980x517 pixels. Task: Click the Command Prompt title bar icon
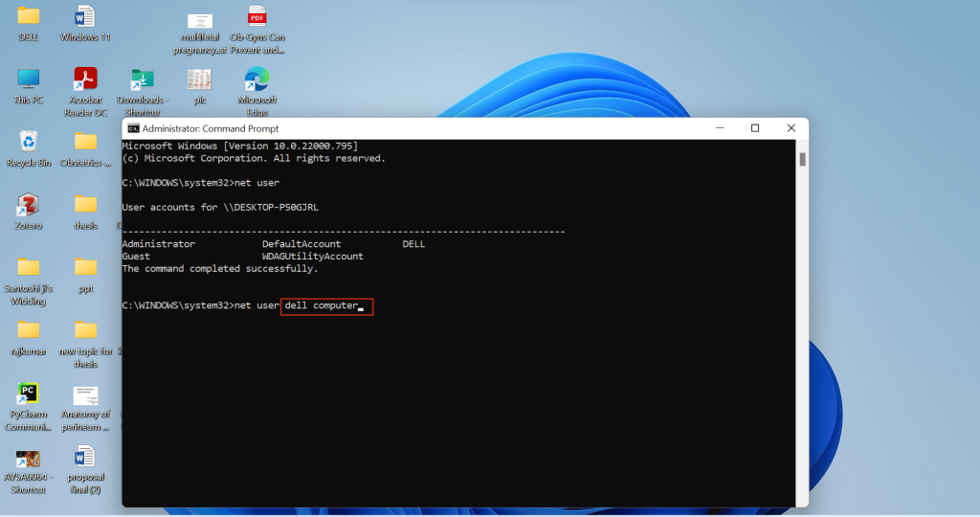coord(133,128)
